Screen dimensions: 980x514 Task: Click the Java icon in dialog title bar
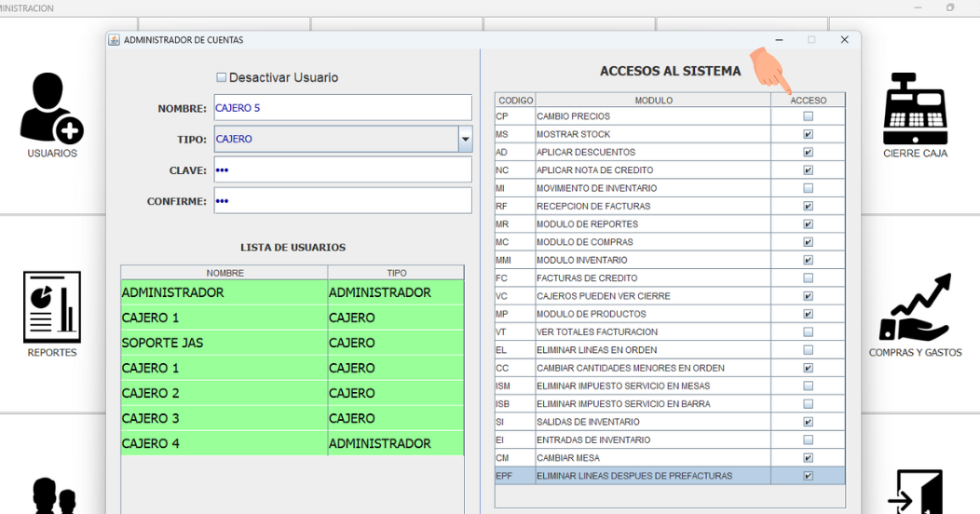coord(115,40)
